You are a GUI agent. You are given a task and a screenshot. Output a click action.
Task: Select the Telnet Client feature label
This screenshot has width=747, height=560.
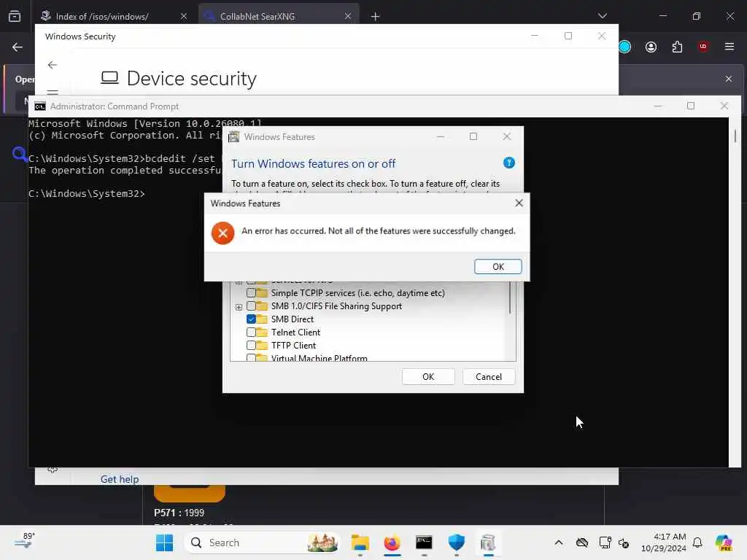(295, 332)
